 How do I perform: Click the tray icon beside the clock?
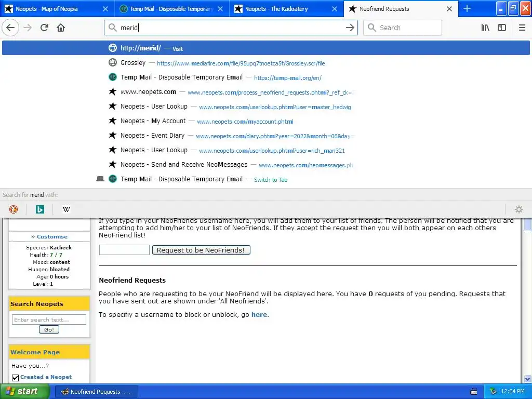click(x=493, y=392)
